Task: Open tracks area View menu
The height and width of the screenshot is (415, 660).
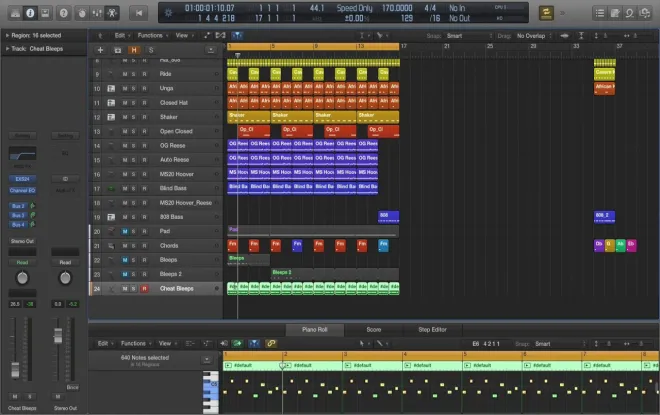Action: pyautogui.click(x=184, y=35)
